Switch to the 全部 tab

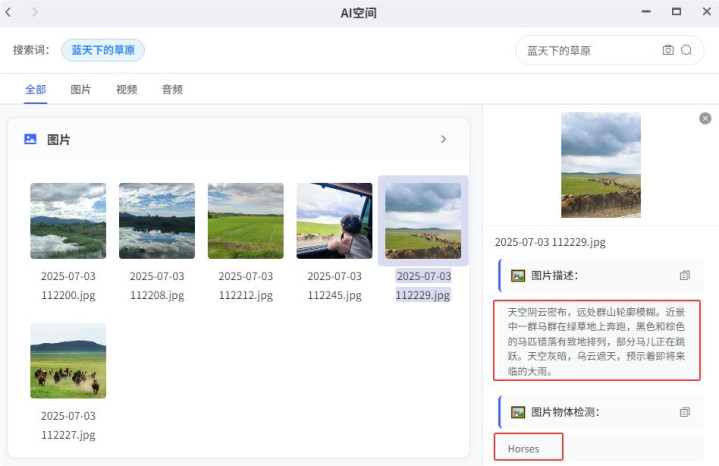[x=35, y=90]
